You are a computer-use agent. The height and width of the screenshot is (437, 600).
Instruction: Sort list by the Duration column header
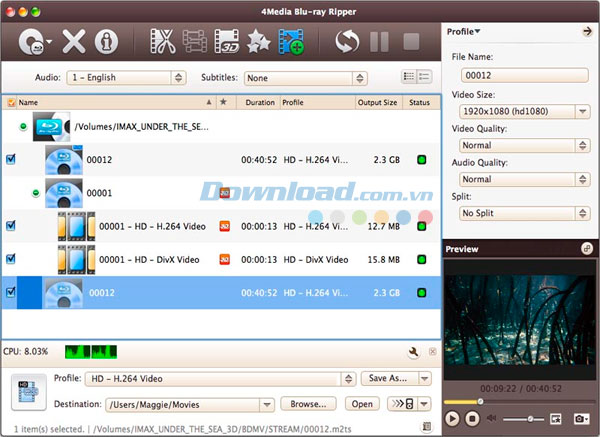(260, 102)
